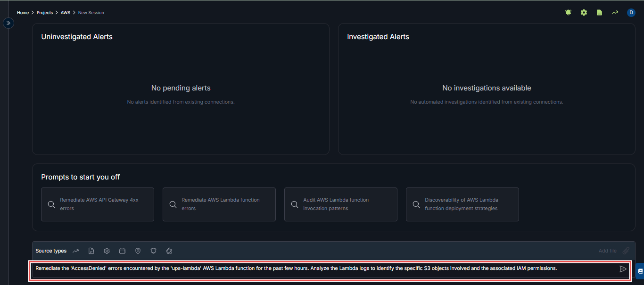Viewport: 644px width, 285px height.
Task: Open the AWS breadcrumb link
Action: (x=65, y=13)
